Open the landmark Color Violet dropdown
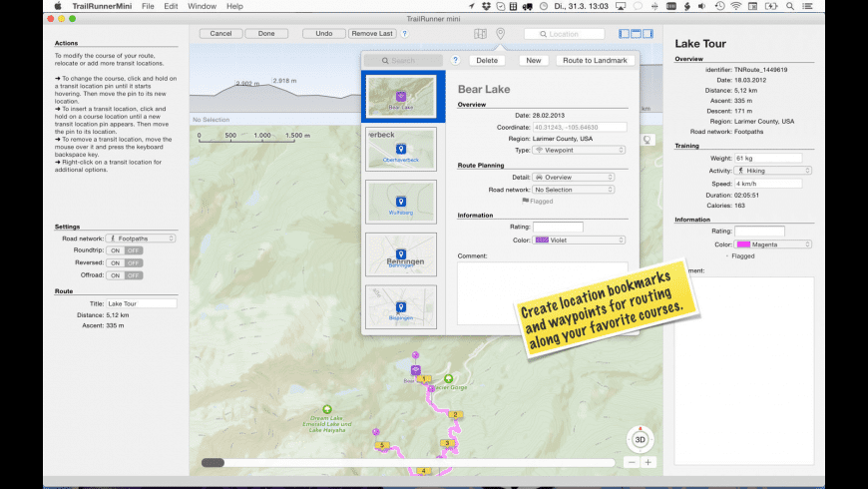Image resolution: width=868 pixels, height=489 pixels. click(x=579, y=241)
